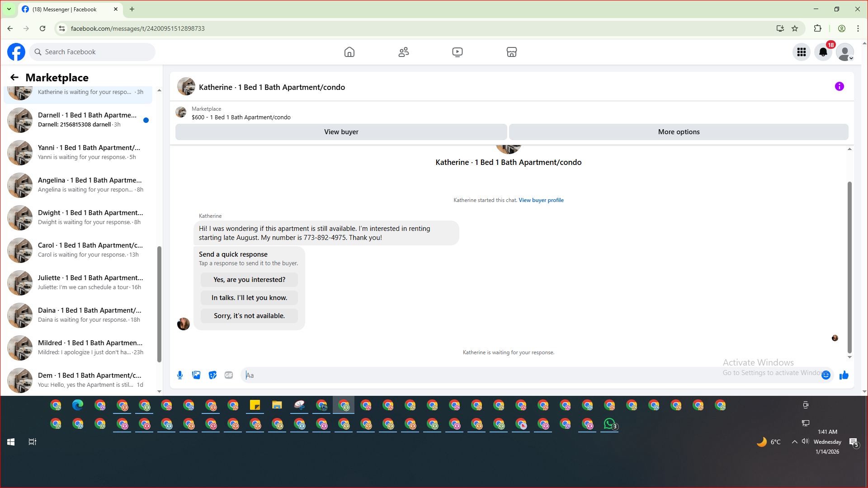Open the GIF picker
The width and height of the screenshot is (868, 488).
[229, 375]
